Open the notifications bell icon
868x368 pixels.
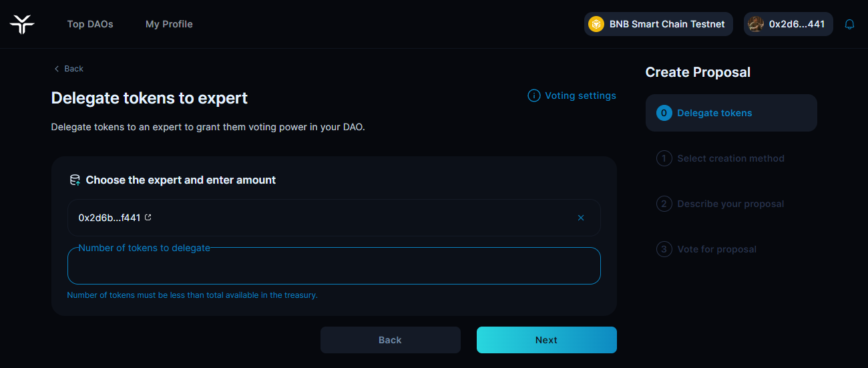(849, 24)
